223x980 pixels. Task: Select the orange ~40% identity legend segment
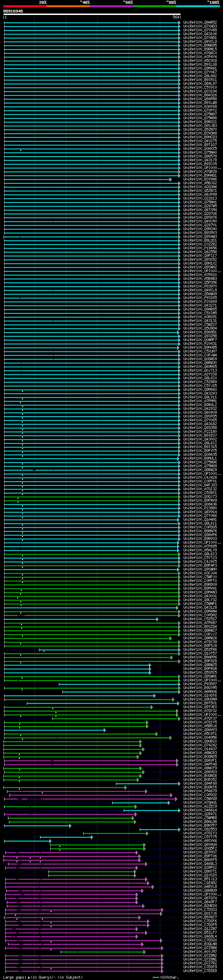tap(68, 6)
